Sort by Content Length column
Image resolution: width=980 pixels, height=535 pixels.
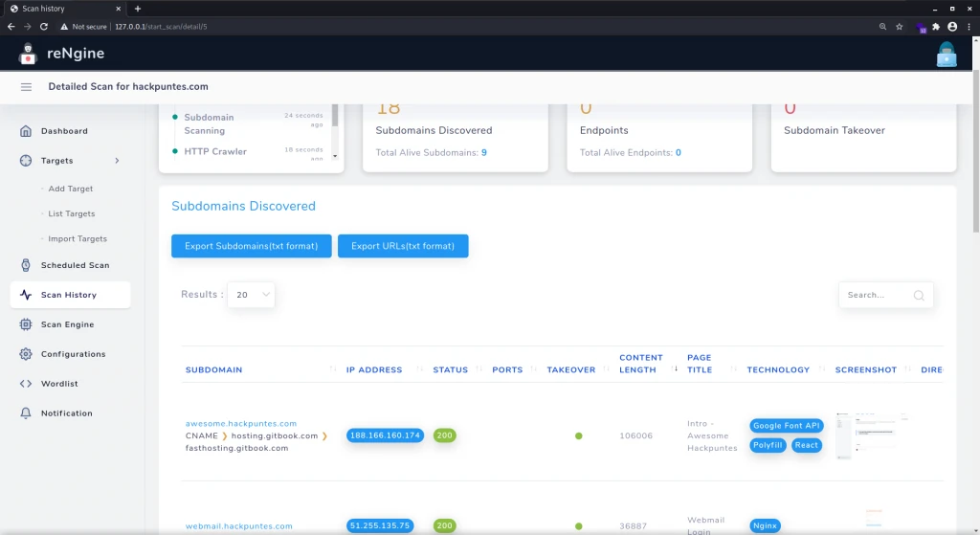tap(640, 364)
